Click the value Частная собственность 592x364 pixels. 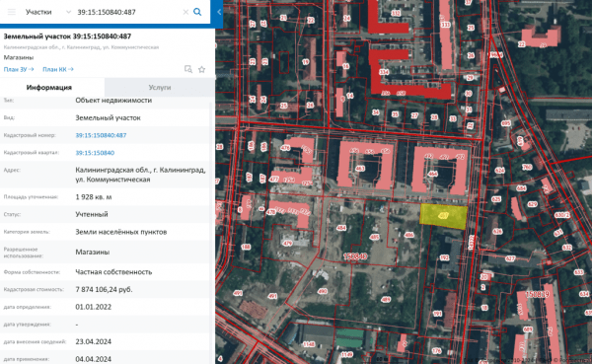(x=113, y=272)
